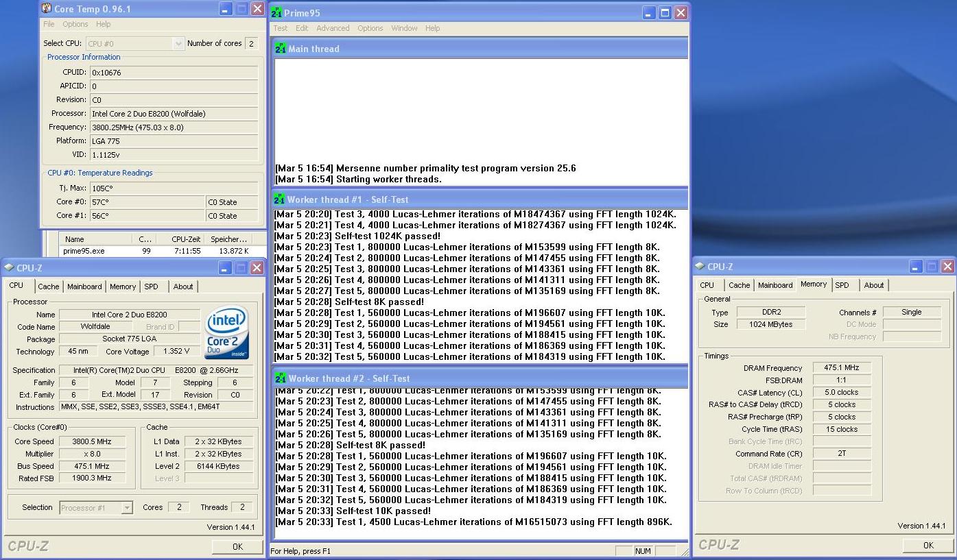This screenshot has height=560, width=957.
Task: Open the Help menu in Core Temp
Action: (103, 24)
